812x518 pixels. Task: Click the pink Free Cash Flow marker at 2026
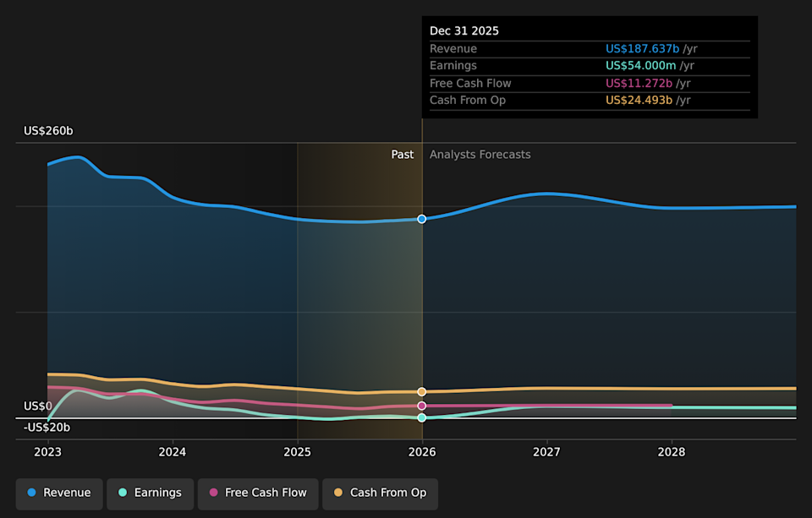[421, 406]
